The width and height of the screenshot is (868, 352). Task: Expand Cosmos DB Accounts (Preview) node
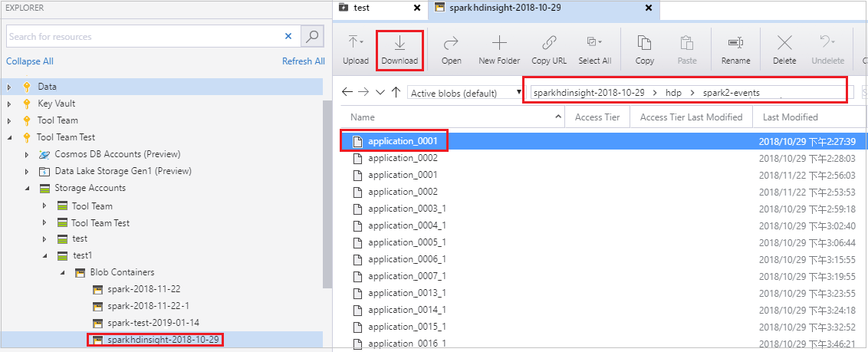tap(27, 154)
